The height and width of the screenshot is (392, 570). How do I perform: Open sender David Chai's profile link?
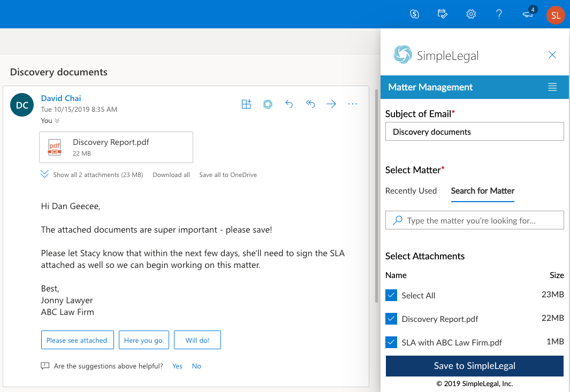[x=61, y=98]
